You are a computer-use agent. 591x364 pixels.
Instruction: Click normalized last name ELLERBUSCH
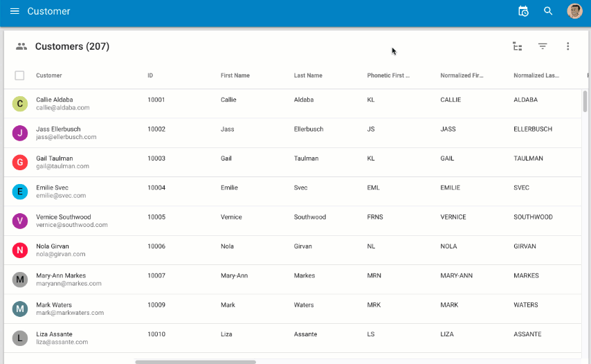[533, 129]
